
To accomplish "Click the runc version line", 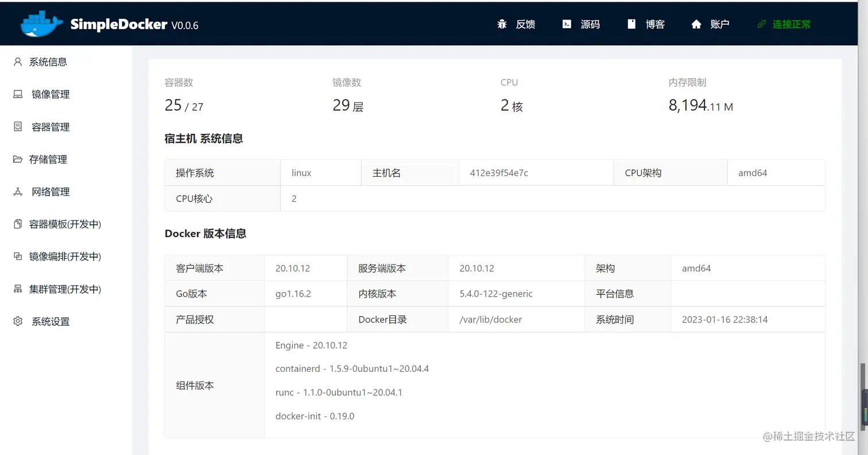I will pos(339,392).
